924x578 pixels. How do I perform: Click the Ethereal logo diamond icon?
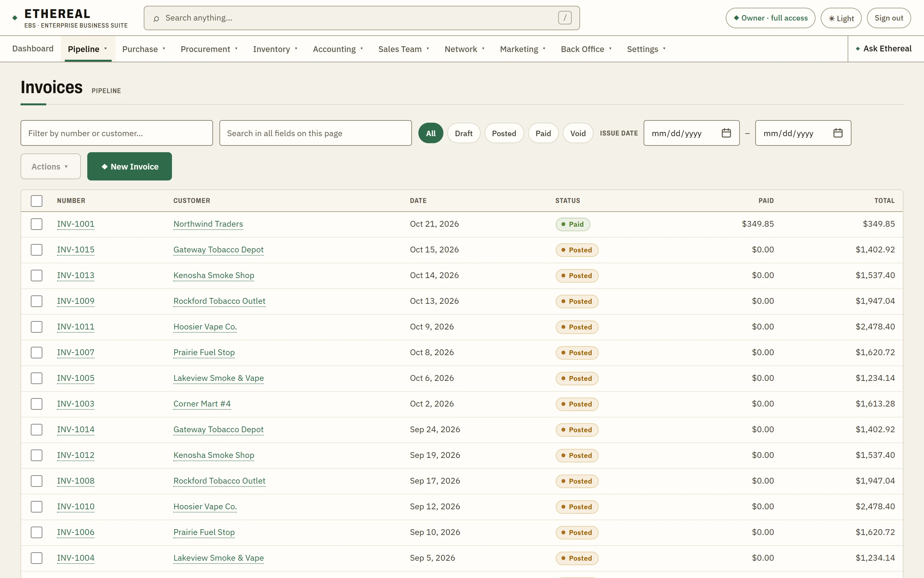(15, 18)
